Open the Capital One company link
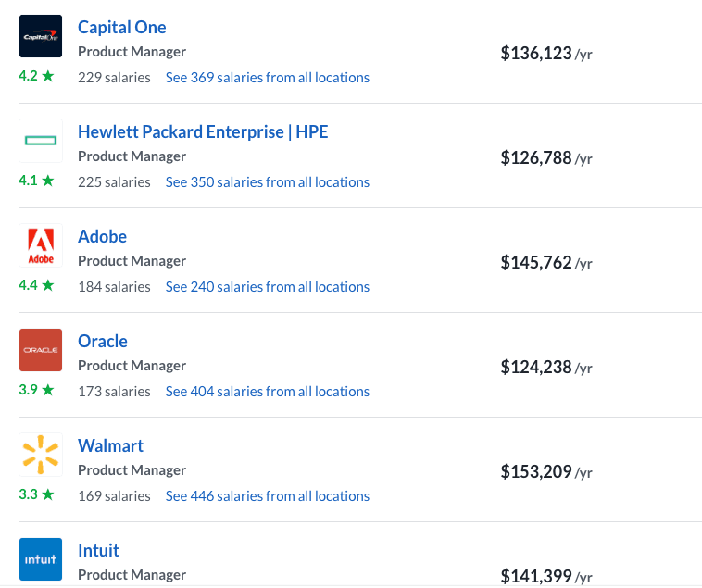Viewport: 702px width, 588px height. [121, 28]
